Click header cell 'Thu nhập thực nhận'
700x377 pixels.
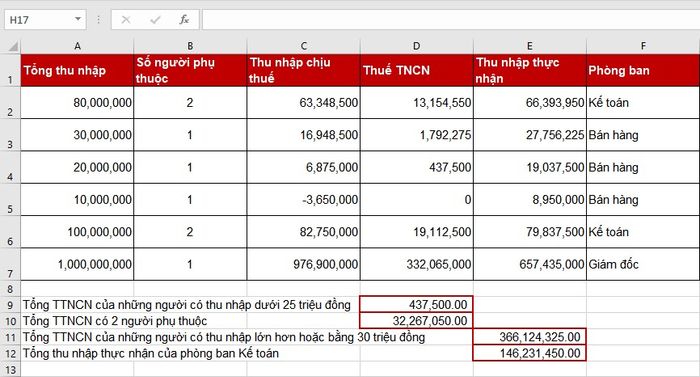[529, 70]
